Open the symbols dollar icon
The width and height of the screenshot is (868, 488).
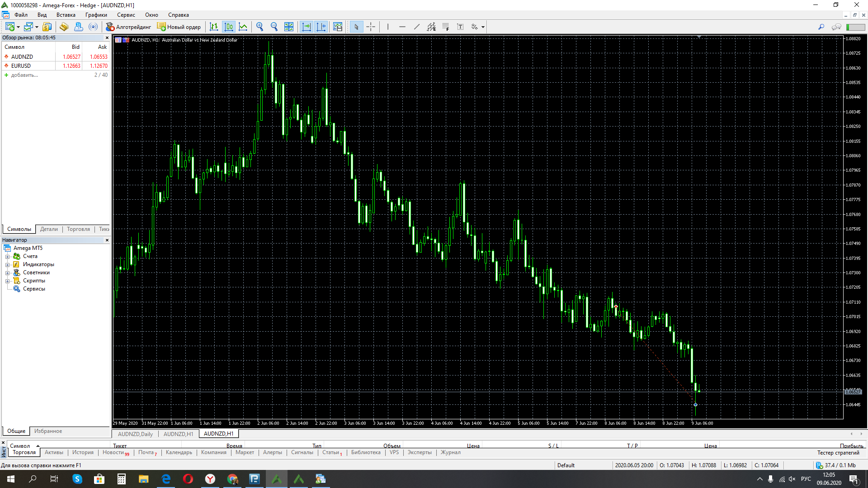pos(47,27)
